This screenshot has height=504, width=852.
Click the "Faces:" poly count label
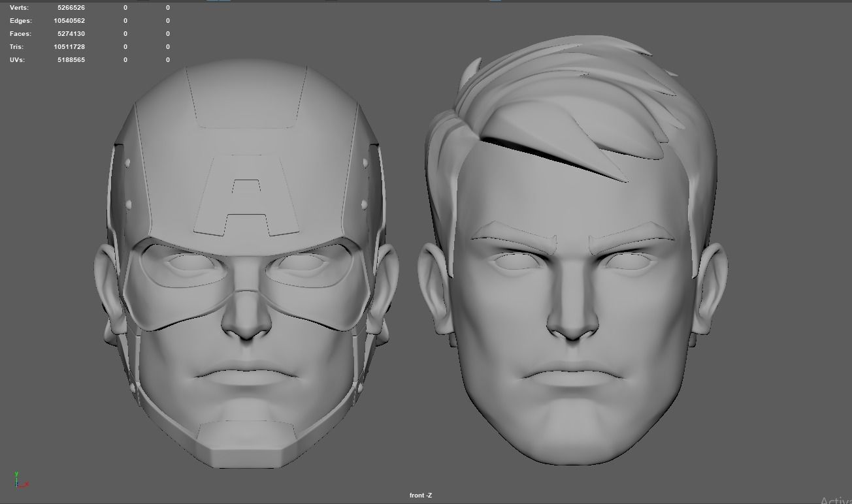tap(20, 34)
